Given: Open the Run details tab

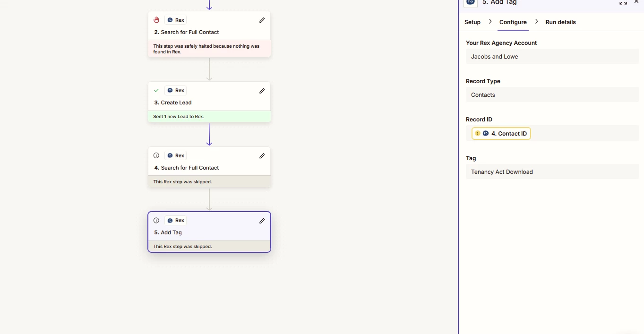Looking at the screenshot, I should (x=561, y=22).
